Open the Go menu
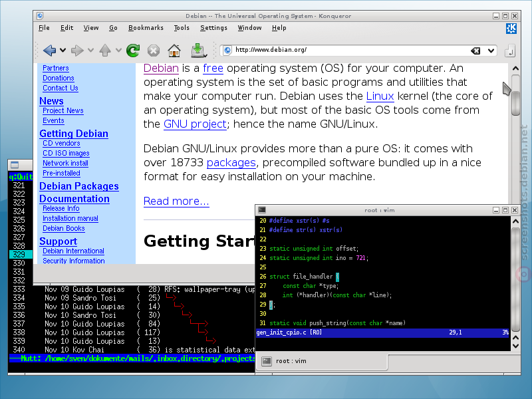532x399 pixels. pos(113,28)
